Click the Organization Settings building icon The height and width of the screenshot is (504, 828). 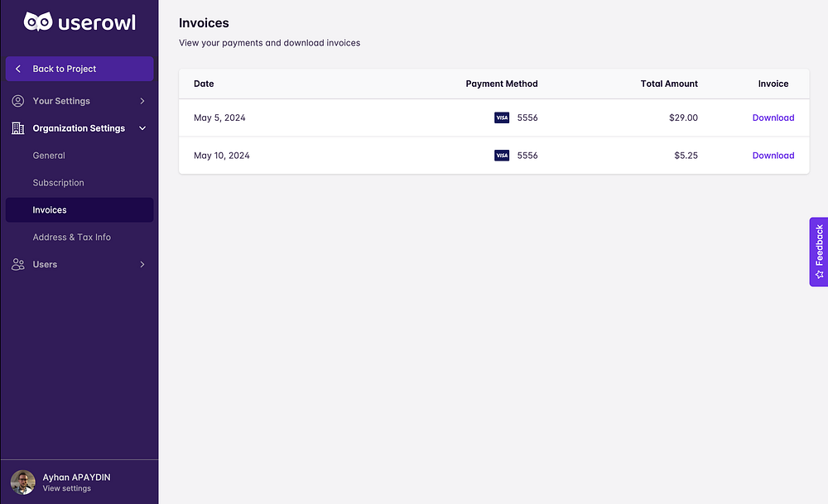(x=18, y=128)
